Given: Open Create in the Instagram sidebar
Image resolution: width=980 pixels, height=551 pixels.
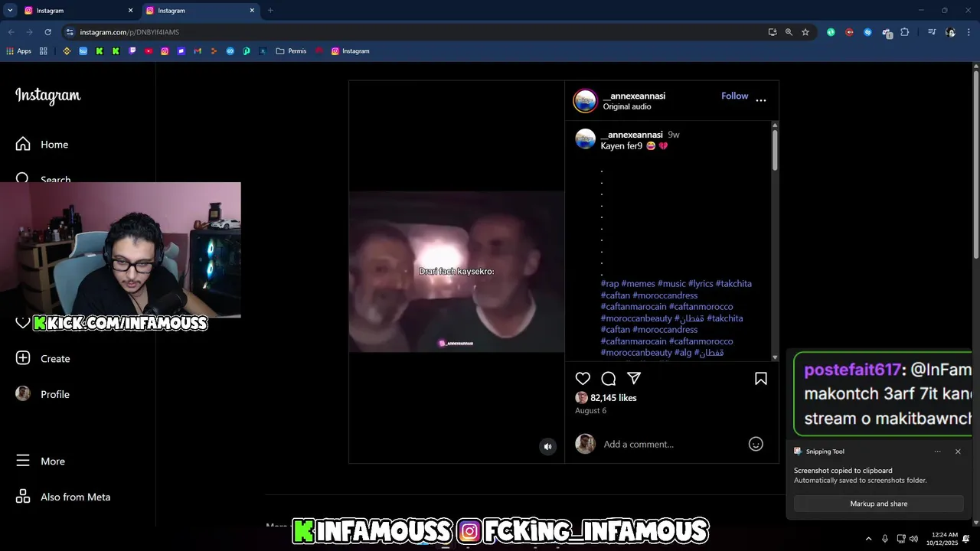Looking at the screenshot, I should pos(43,358).
